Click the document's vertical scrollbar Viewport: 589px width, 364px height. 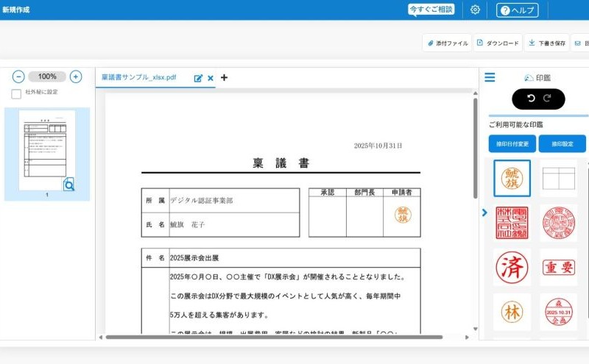(x=475, y=147)
